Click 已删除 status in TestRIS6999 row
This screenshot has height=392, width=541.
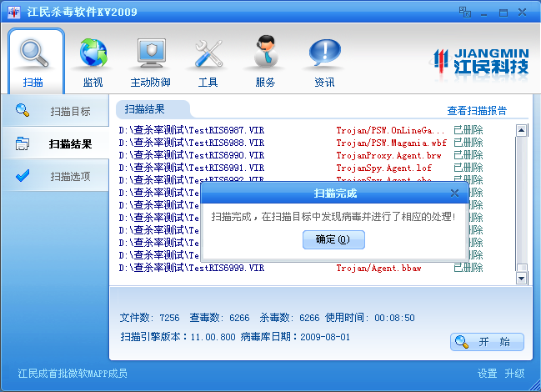pyautogui.click(x=468, y=268)
